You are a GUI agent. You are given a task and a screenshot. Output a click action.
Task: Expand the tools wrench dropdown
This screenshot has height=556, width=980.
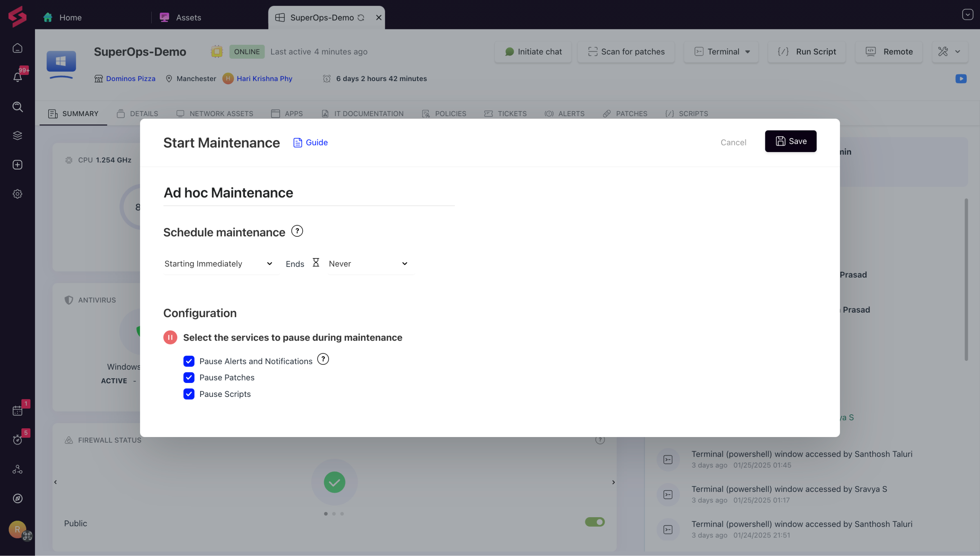(x=950, y=51)
